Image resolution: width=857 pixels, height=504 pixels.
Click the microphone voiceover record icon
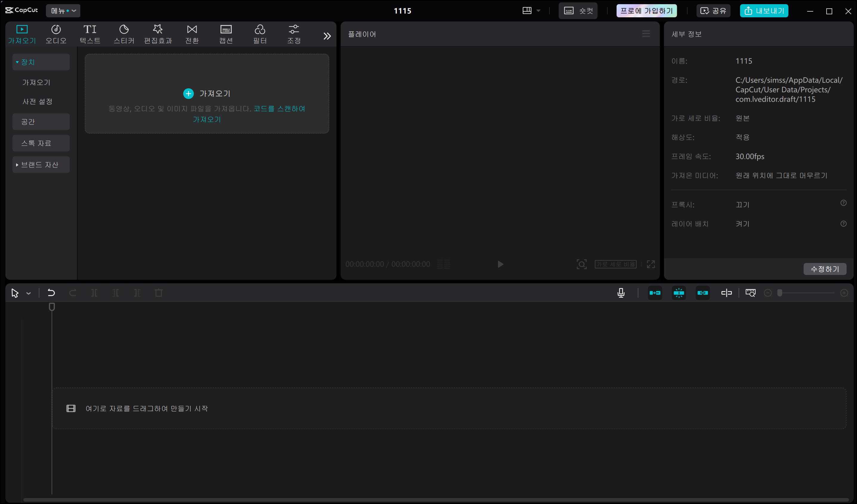tap(621, 293)
